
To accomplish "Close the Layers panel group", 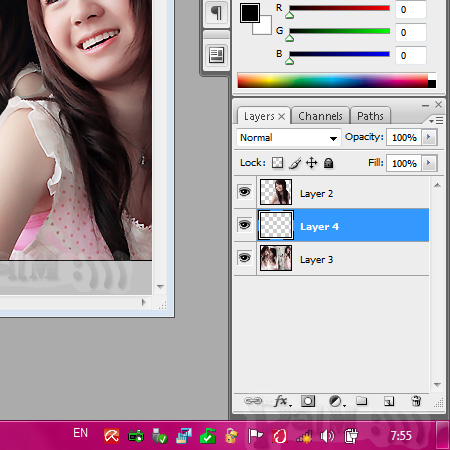I will pos(439,105).
